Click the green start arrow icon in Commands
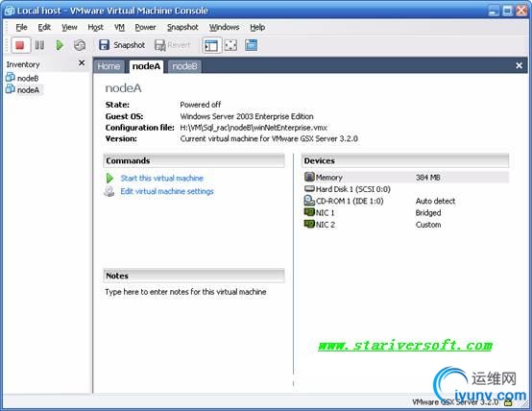This screenshot has height=411, width=532. pyautogui.click(x=109, y=179)
